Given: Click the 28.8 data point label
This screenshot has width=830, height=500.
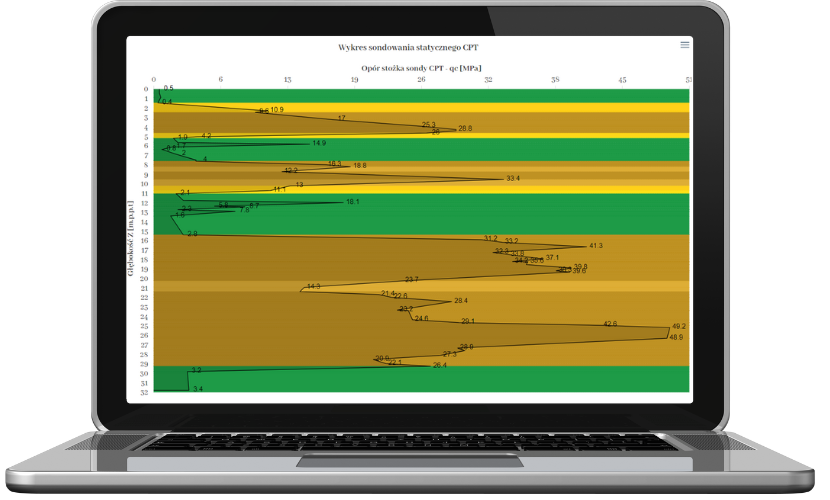Looking at the screenshot, I should [465, 128].
